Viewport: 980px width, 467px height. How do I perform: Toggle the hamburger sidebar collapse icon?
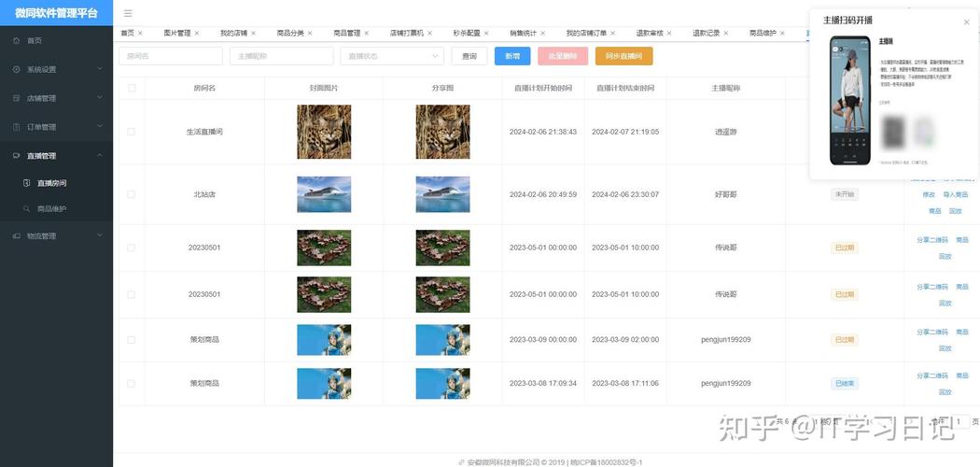coord(128,13)
